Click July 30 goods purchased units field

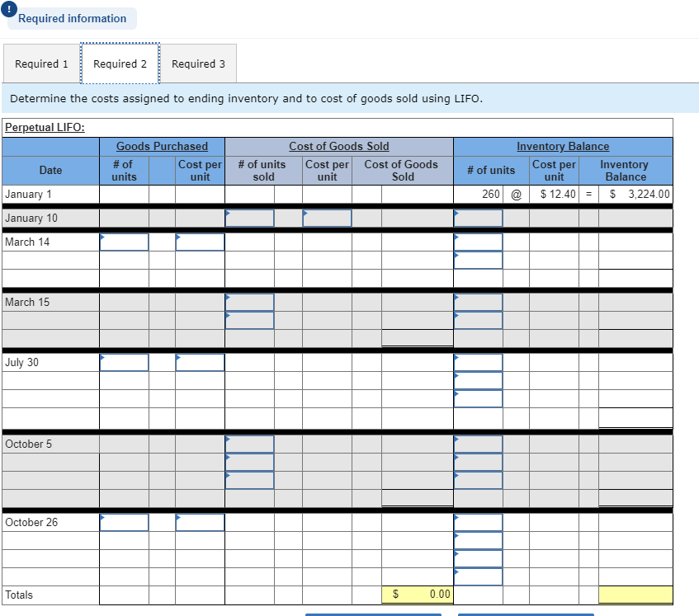click(125, 363)
